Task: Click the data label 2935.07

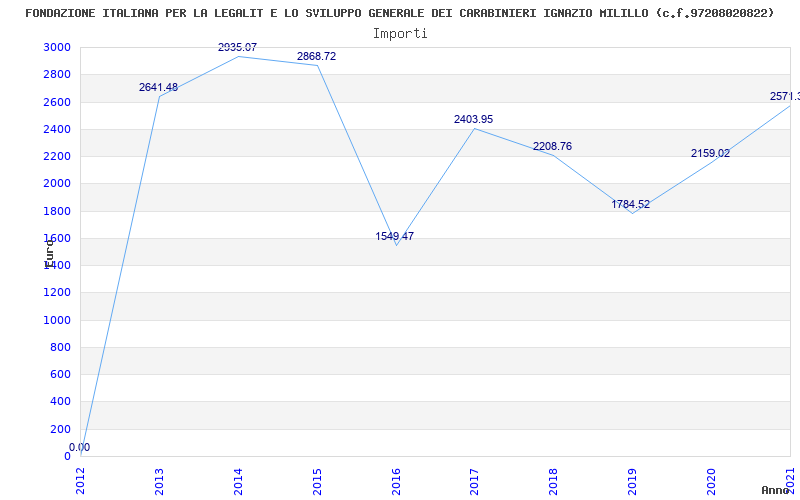Action: pyautogui.click(x=237, y=47)
